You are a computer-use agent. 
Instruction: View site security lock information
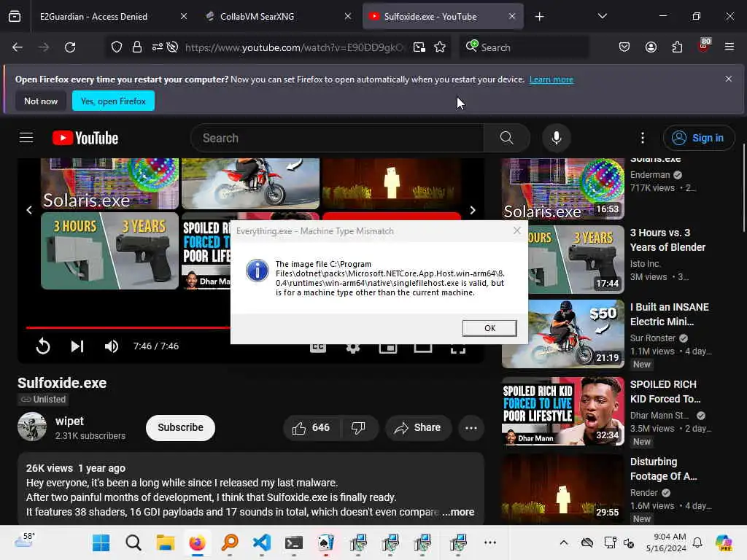(137, 47)
